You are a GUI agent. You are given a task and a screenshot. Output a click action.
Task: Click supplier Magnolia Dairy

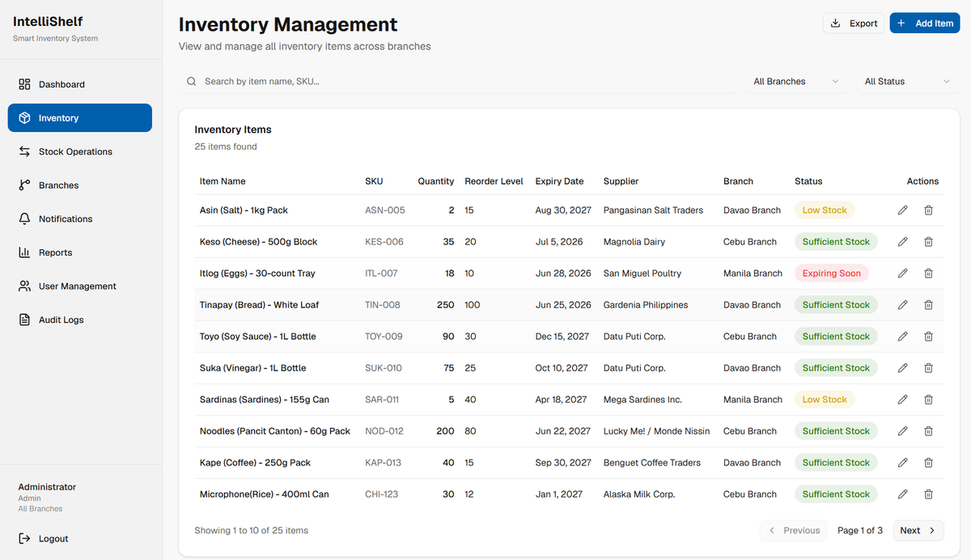click(634, 242)
